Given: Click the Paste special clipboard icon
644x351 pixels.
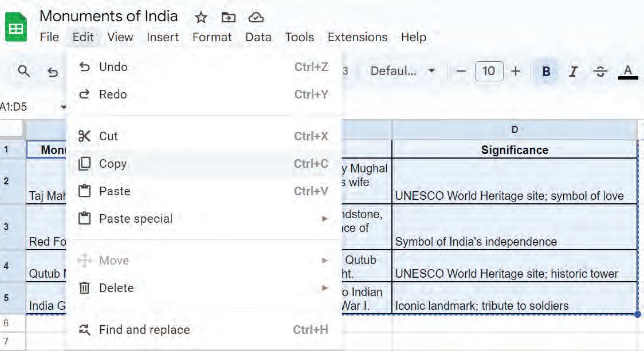Looking at the screenshot, I should pyautogui.click(x=84, y=218).
